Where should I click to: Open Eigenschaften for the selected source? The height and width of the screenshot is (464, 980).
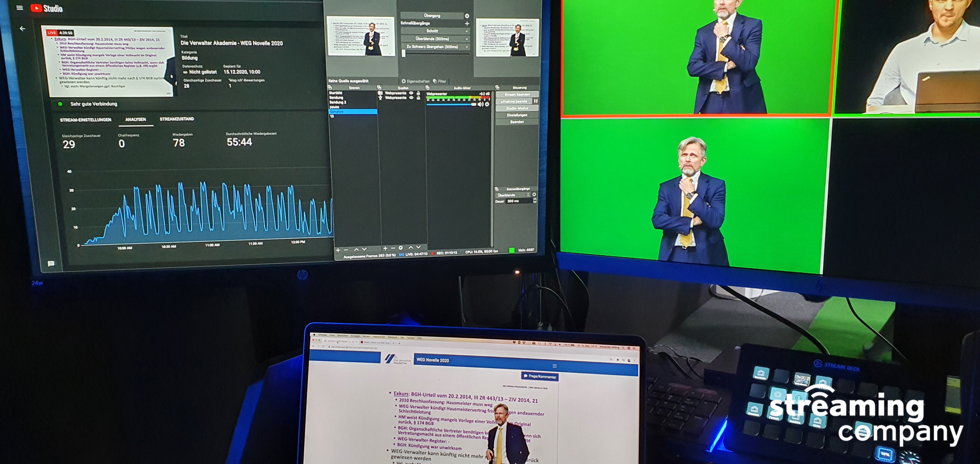(x=415, y=81)
